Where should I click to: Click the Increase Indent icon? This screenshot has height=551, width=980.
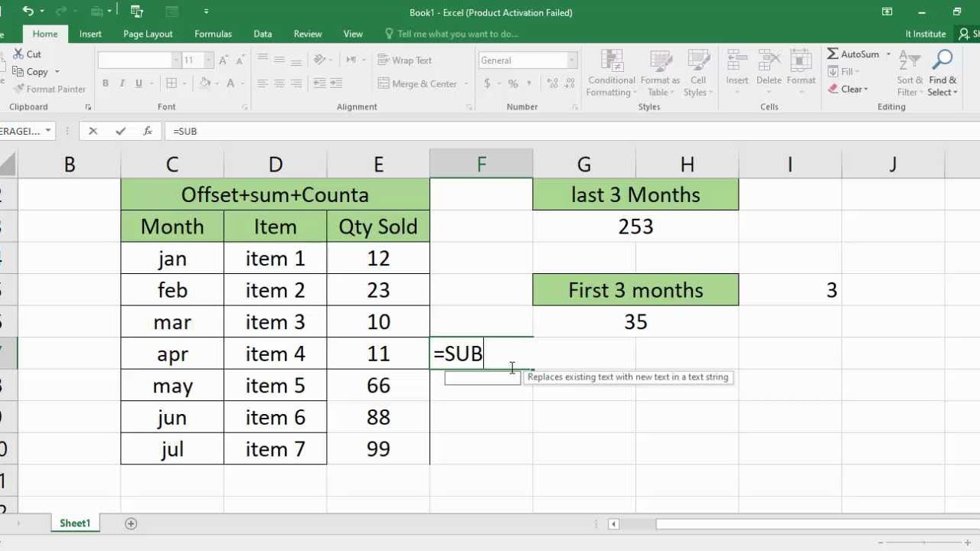[338, 83]
